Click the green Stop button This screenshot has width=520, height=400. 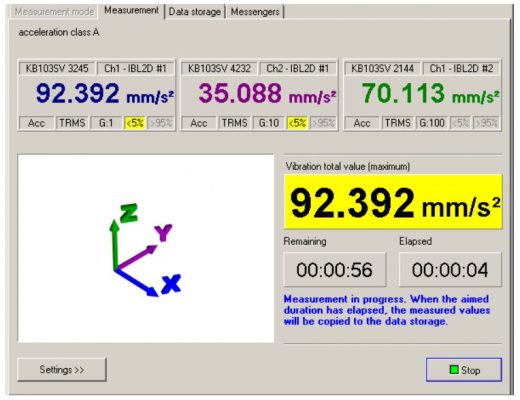coord(464,370)
